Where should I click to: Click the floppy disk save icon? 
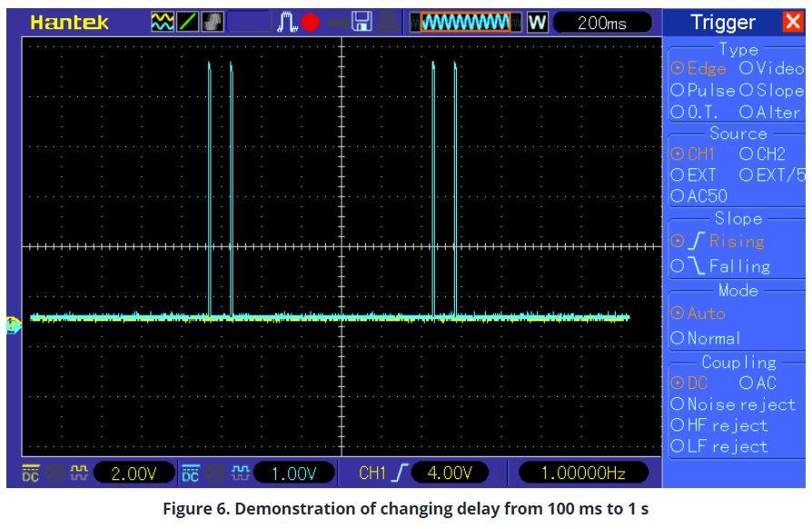pyautogui.click(x=361, y=23)
